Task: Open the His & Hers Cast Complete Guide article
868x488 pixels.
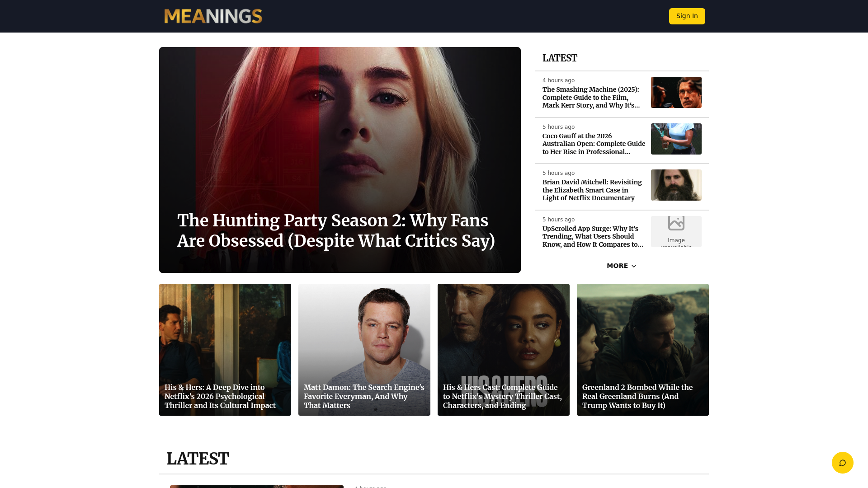Action: coord(503,350)
